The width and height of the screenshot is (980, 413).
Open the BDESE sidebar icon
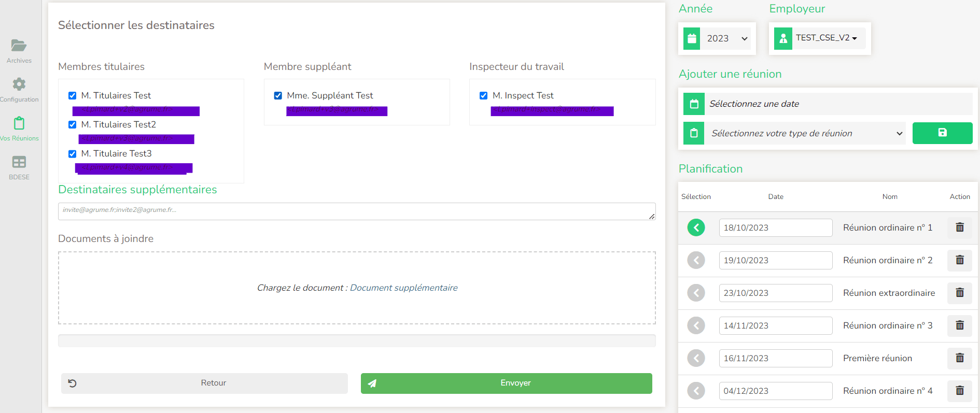click(x=19, y=163)
